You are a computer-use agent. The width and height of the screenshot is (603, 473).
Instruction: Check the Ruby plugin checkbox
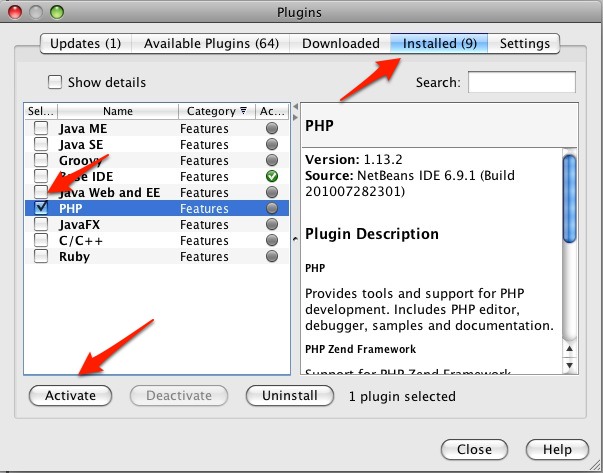[41, 256]
